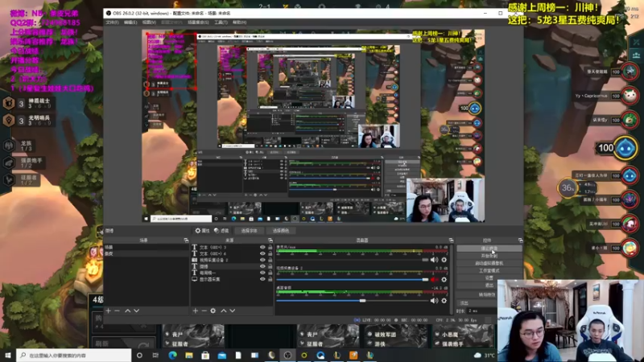The height and width of the screenshot is (362, 644).
Task: Toggle visibility of 文本 (GDI+) 3 source
Action: pos(262,247)
